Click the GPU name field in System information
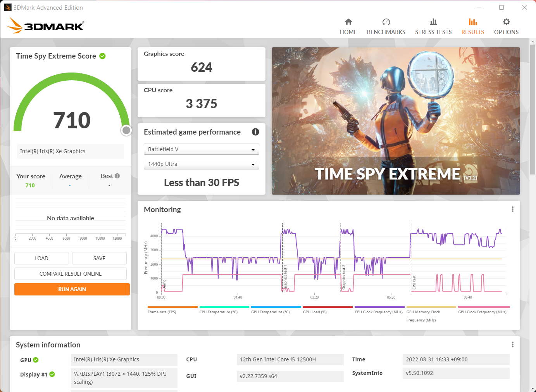The width and height of the screenshot is (536, 392). pos(124,359)
